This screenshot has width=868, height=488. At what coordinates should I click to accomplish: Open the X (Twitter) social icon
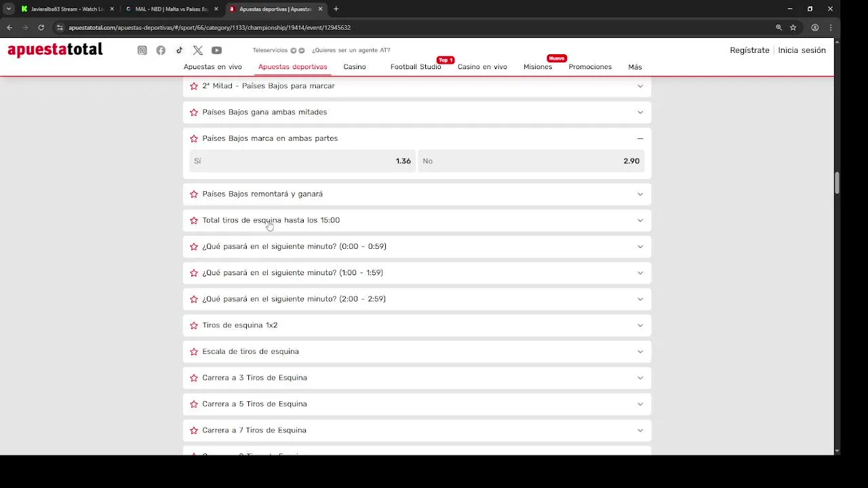tap(197, 50)
